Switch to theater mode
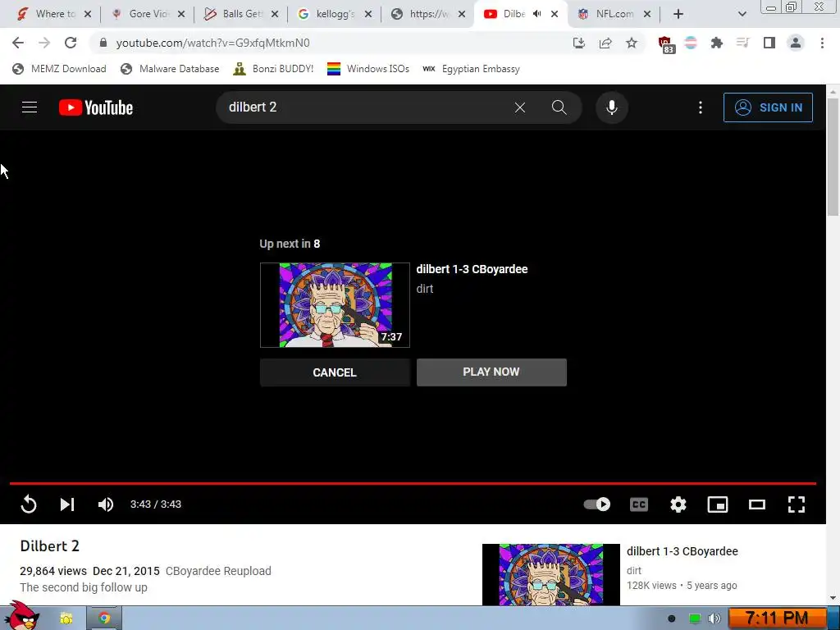Viewport: 840px width, 630px height. click(x=757, y=504)
